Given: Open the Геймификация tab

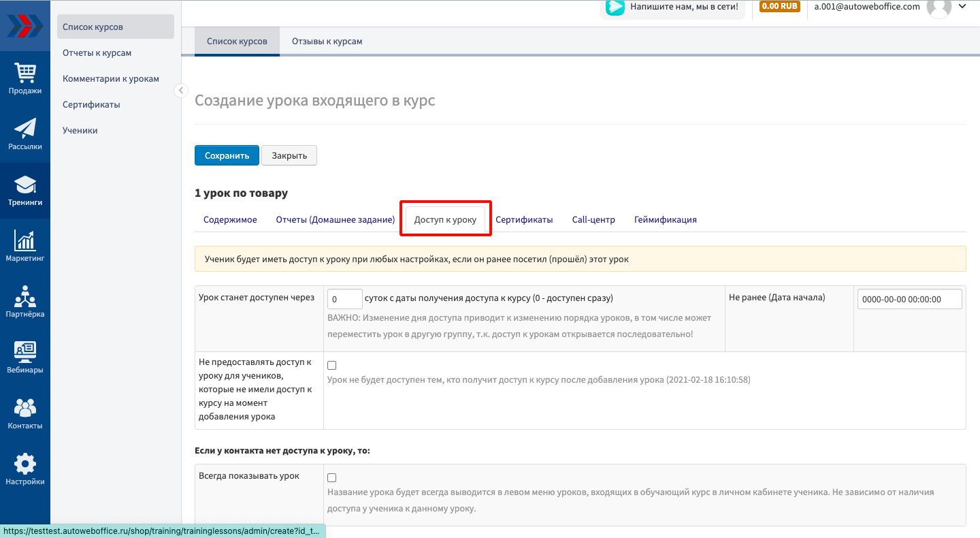Looking at the screenshot, I should 665,220.
